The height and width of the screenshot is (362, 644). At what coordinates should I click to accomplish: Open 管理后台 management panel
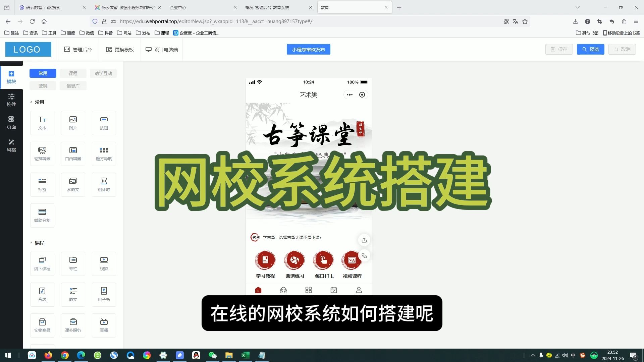click(82, 49)
